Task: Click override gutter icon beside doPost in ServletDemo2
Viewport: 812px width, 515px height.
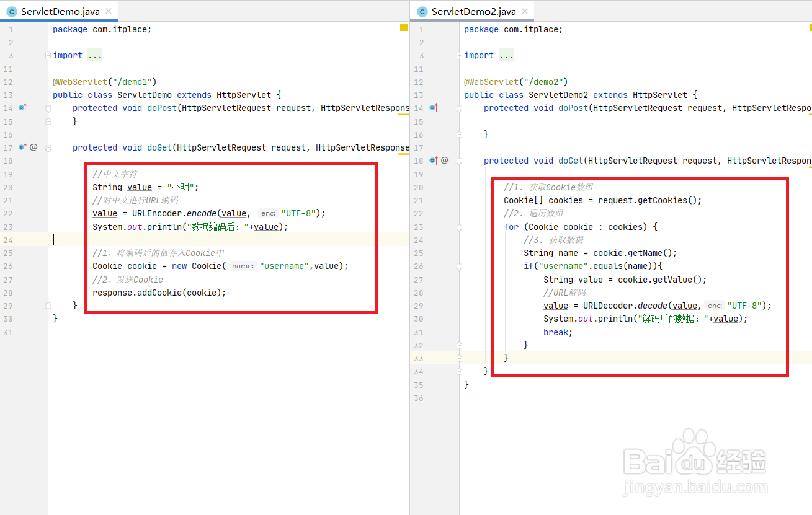Action: [x=434, y=108]
